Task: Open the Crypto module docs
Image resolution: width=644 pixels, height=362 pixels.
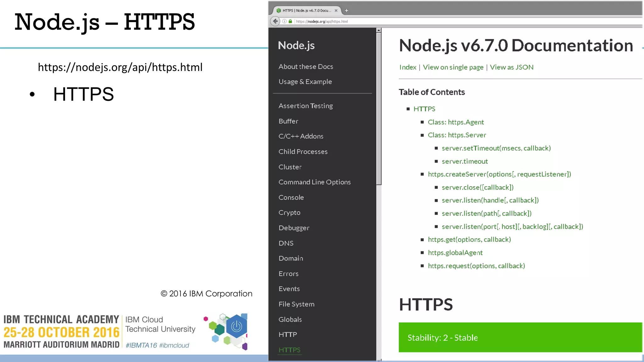Action: tap(289, 213)
